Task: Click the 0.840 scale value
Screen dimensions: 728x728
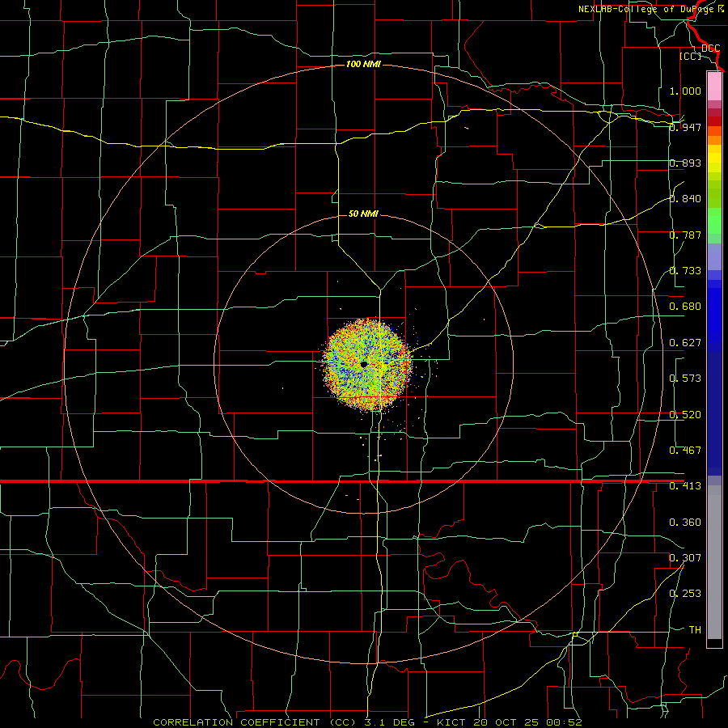Action: 685,199
